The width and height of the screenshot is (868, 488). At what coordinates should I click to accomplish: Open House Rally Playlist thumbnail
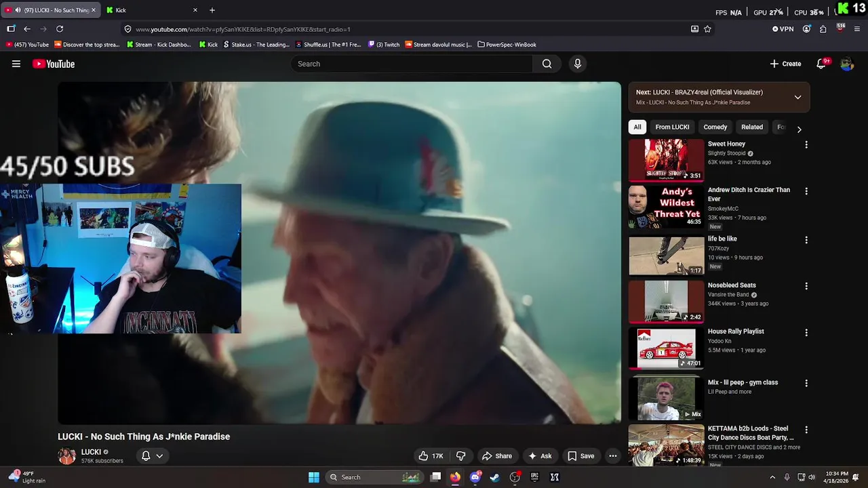[667, 348]
